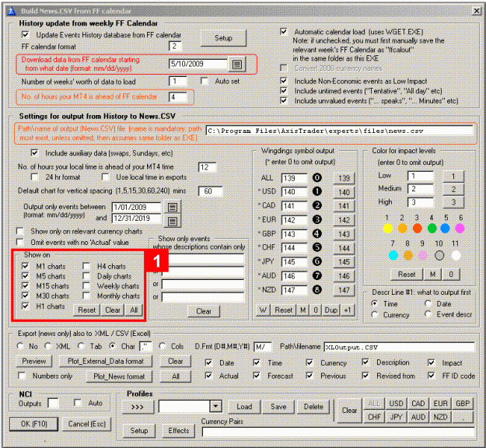Toggle Include Non-Economic events as Low Impact
This screenshot has width=486, height=448.
tap(283, 81)
